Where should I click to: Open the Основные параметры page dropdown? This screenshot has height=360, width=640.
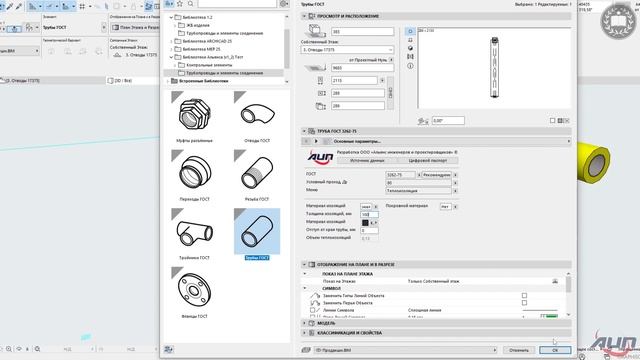(x=569, y=141)
